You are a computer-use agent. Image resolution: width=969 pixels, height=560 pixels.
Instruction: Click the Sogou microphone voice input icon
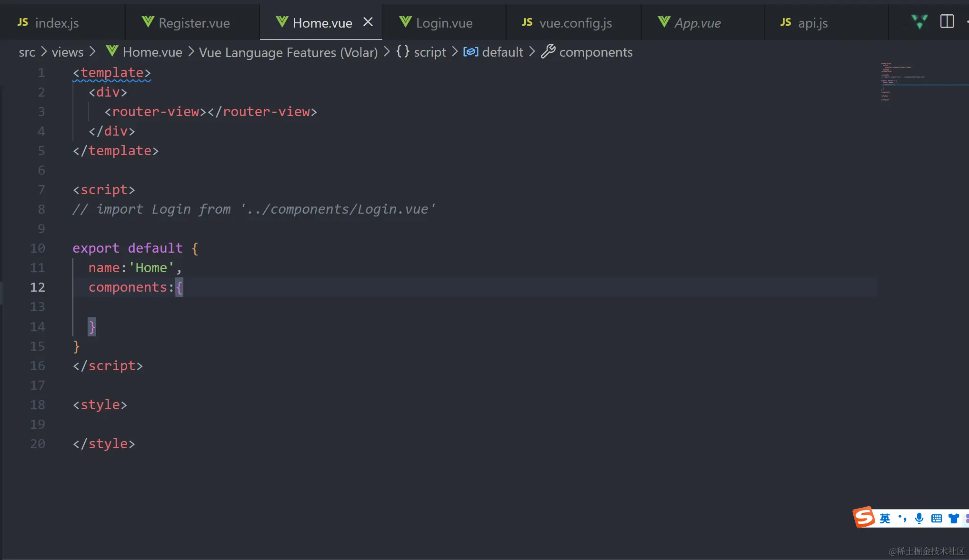tap(919, 518)
